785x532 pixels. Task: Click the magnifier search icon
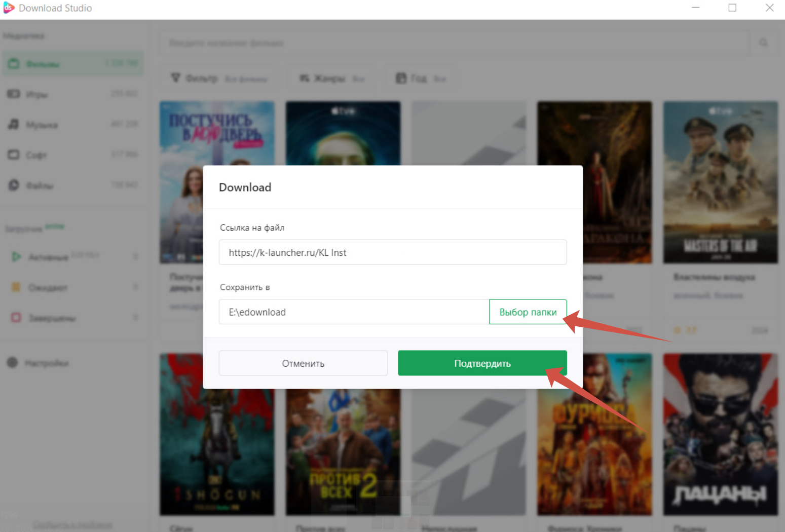click(x=763, y=43)
